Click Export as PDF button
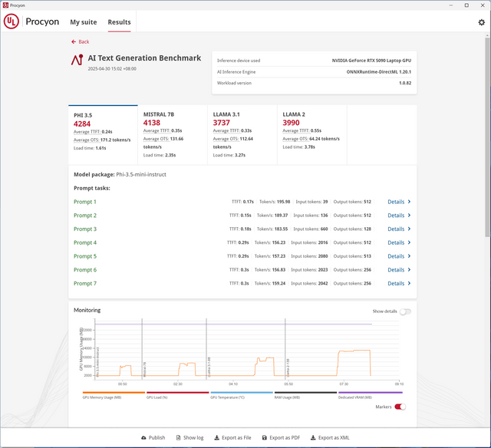The height and width of the screenshot is (448, 491). click(281, 438)
